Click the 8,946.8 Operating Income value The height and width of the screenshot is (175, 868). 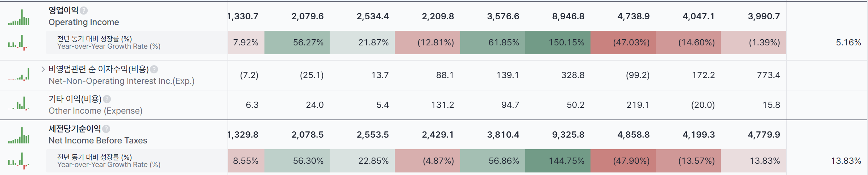pos(568,16)
